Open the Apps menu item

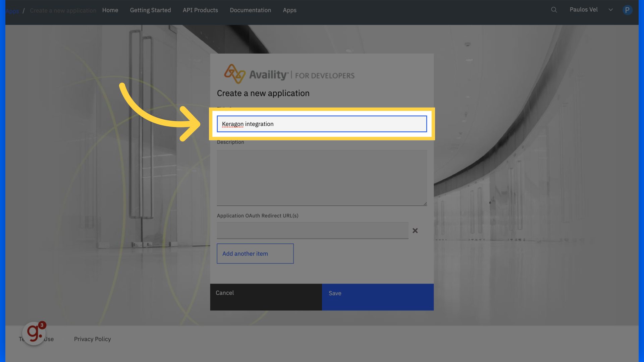point(289,10)
